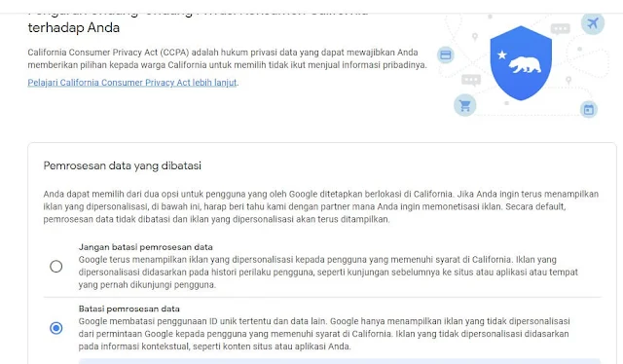
Task: Click the description 'Google terus menampilkan iklan yang dipersonalisasi'
Action: pyautogui.click(x=328, y=273)
